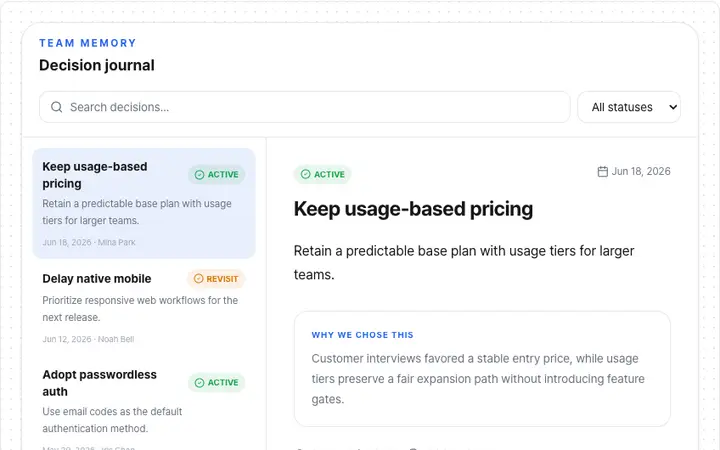Focus the Search decisions field

(305, 107)
